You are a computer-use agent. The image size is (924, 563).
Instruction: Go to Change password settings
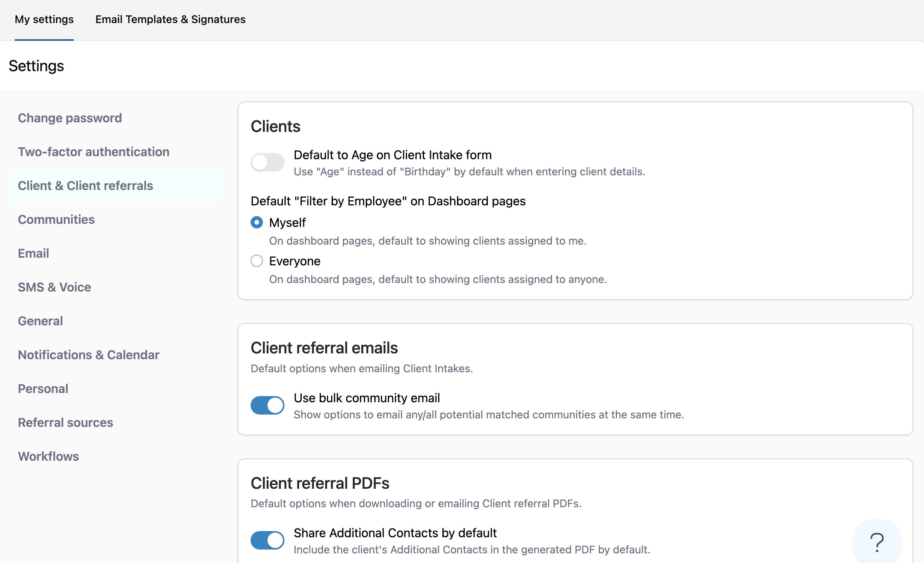pos(70,118)
